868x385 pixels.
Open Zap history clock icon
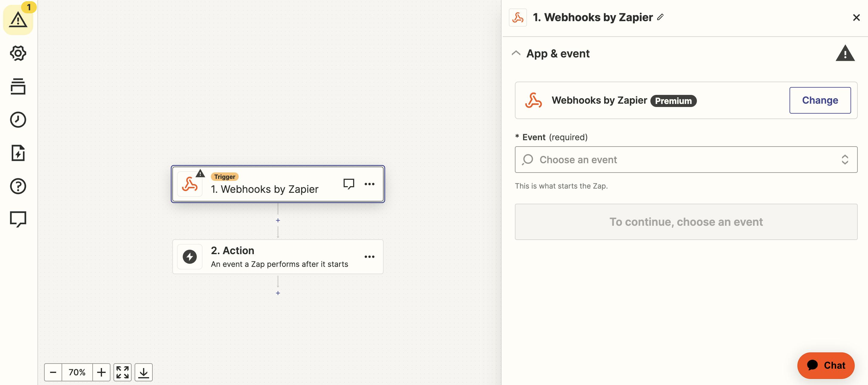click(x=18, y=120)
